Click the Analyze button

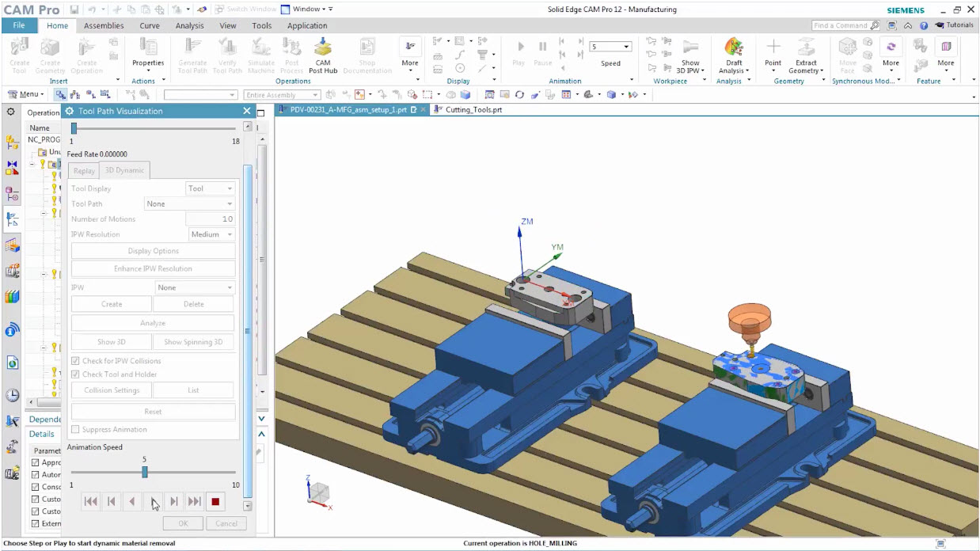(153, 323)
